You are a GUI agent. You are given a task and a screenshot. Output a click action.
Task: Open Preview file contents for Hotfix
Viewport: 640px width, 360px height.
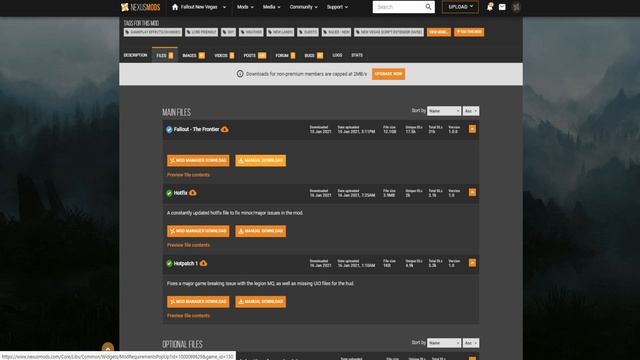click(x=188, y=245)
